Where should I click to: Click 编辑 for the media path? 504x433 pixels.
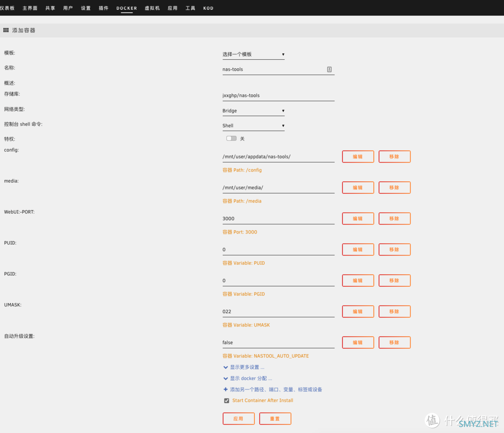point(358,188)
